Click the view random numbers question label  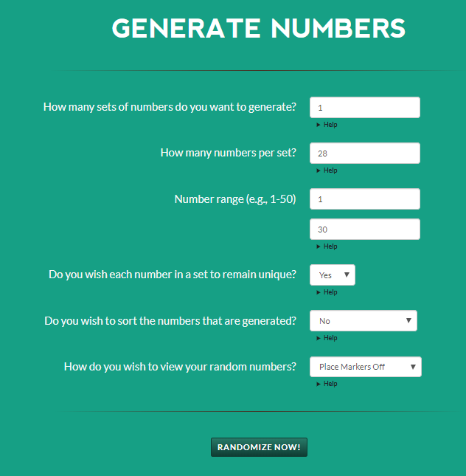180,367
